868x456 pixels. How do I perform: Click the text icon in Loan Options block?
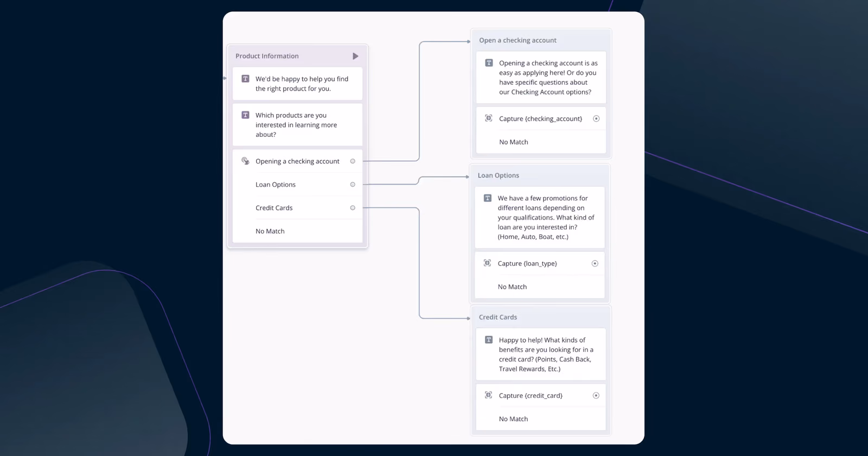(x=488, y=198)
